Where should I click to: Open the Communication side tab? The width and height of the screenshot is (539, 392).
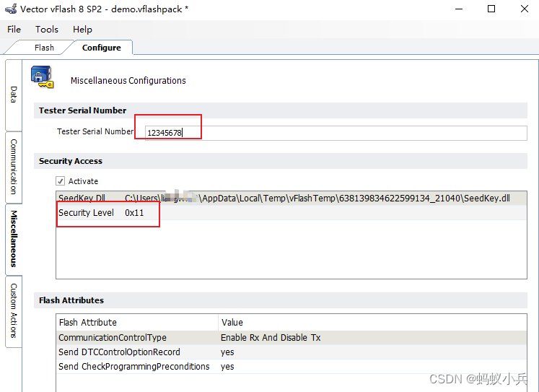(14, 167)
